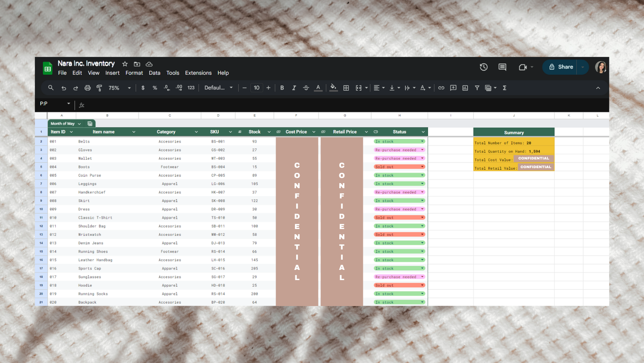Open the Data menu
Viewport: 644px width, 363px height.
pos(154,73)
